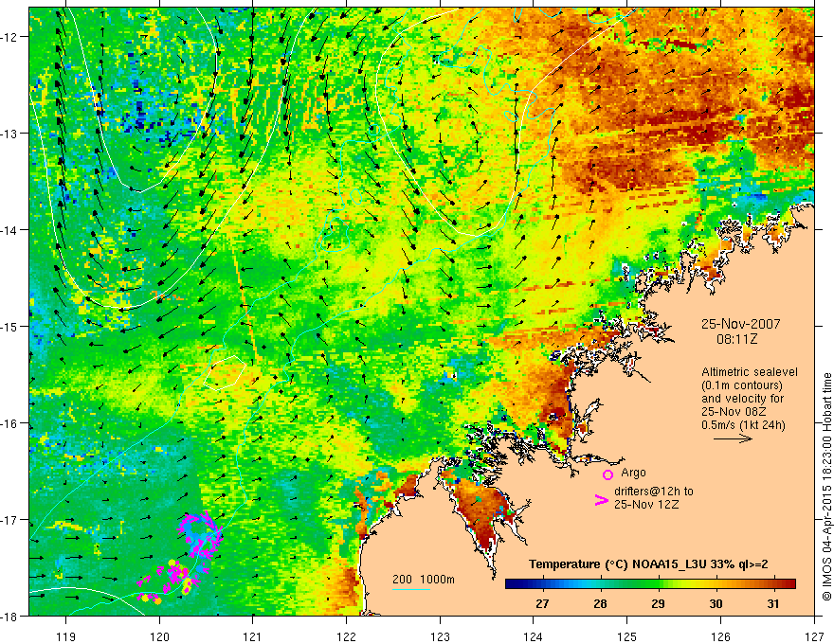The image size is (834, 644).
Task: Click the '(0.1m contours)' text line
Action: [x=742, y=385]
